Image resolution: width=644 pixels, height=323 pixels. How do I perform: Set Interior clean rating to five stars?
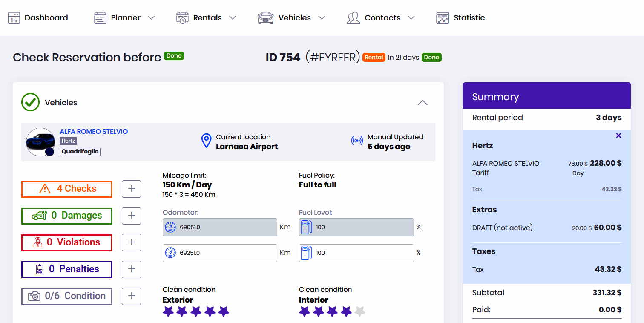point(360,311)
